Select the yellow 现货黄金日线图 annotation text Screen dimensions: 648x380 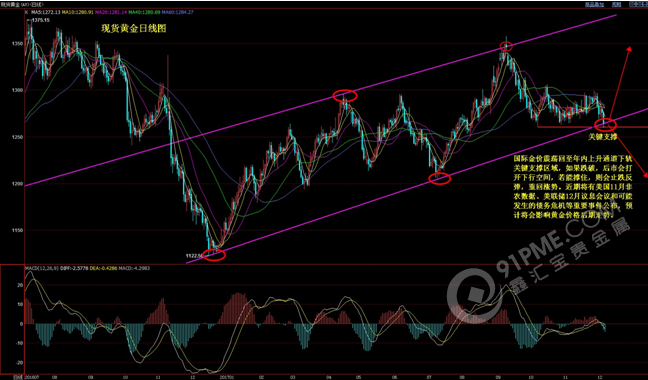pyautogui.click(x=134, y=28)
